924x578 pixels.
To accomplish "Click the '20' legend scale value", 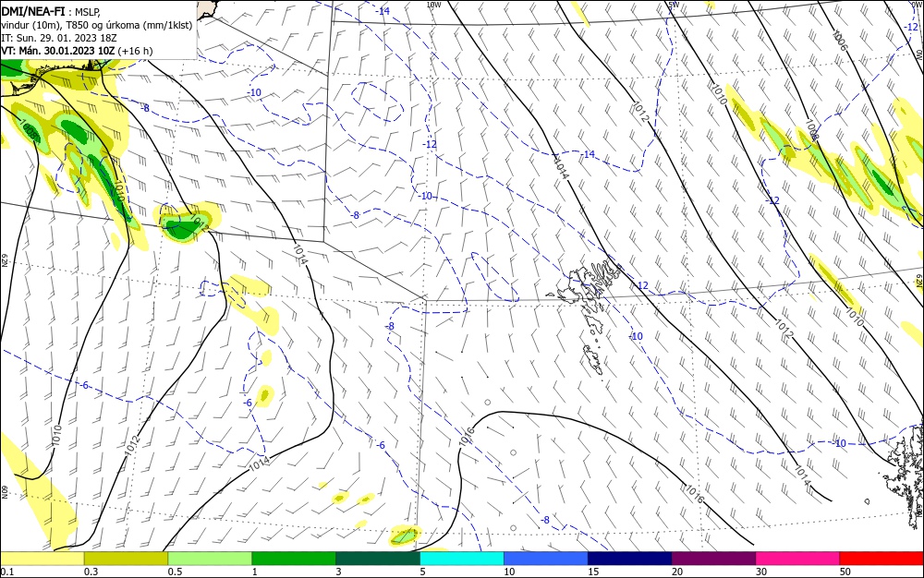I will pyautogui.click(x=677, y=572).
